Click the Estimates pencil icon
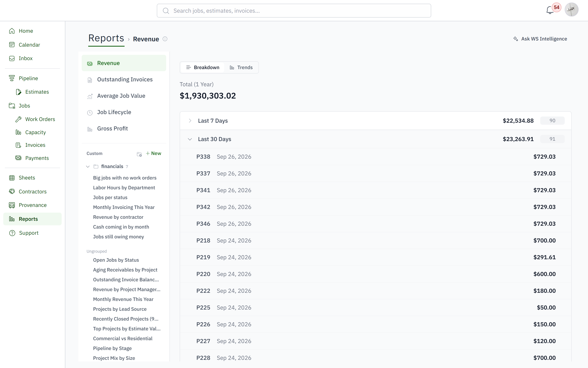588x368 pixels. click(x=18, y=92)
